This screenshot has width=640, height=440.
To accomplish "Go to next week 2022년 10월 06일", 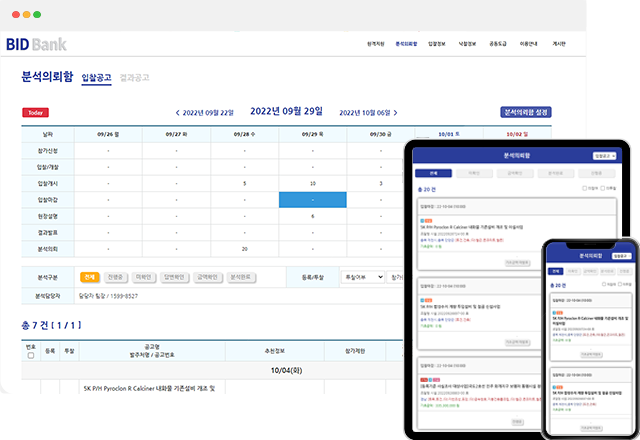I will (x=368, y=113).
